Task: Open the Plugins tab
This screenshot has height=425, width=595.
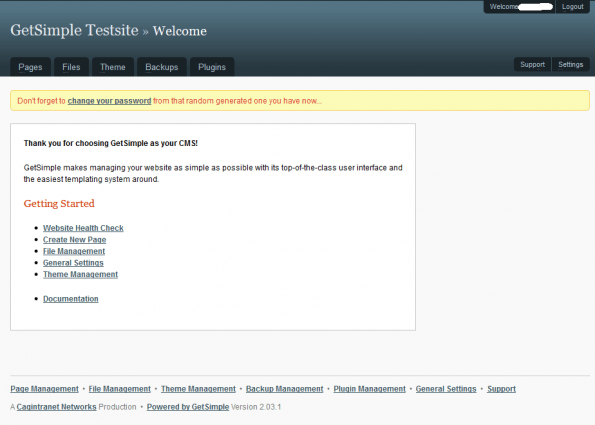Action: (212, 67)
